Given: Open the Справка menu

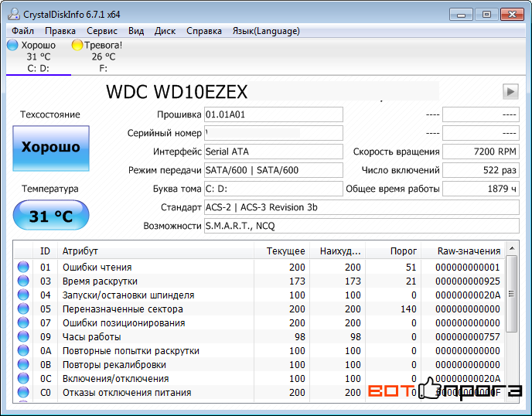Looking at the screenshot, I should click(x=204, y=31).
